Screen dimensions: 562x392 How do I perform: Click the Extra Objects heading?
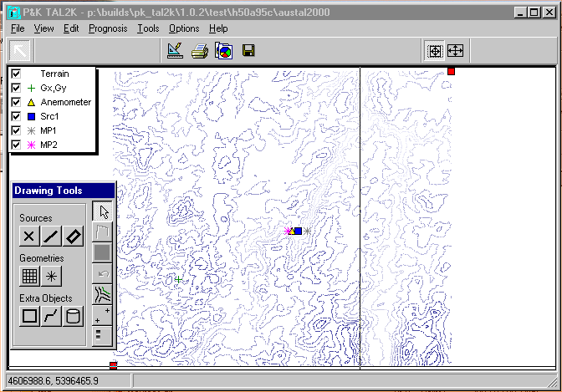45,298
